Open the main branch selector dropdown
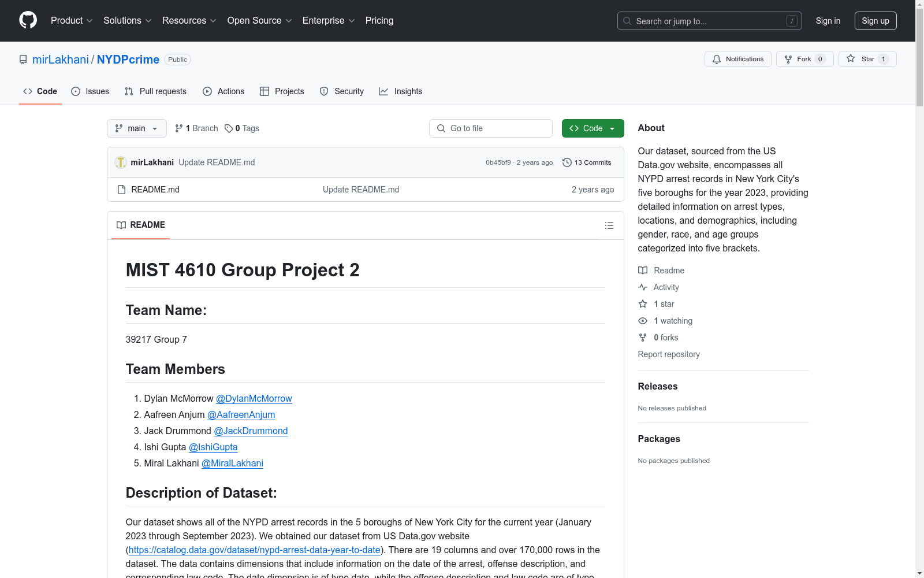 137,128
